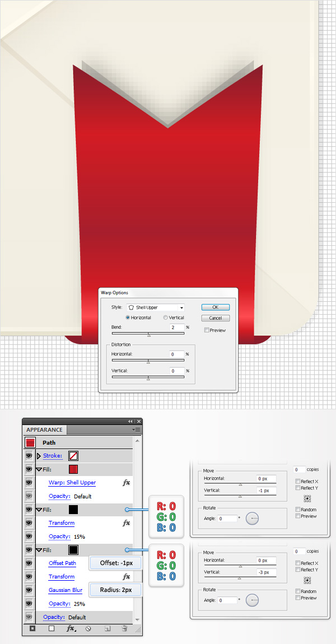Expand the Stroke row disclosure triangle
This screenshot has width=336, height=644.
tap(39, 456)
